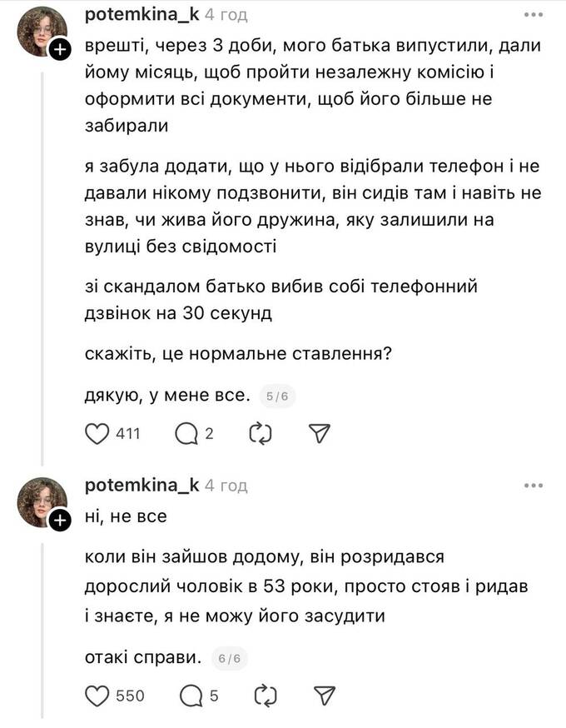Repost the first post

(x=261, y=433)
